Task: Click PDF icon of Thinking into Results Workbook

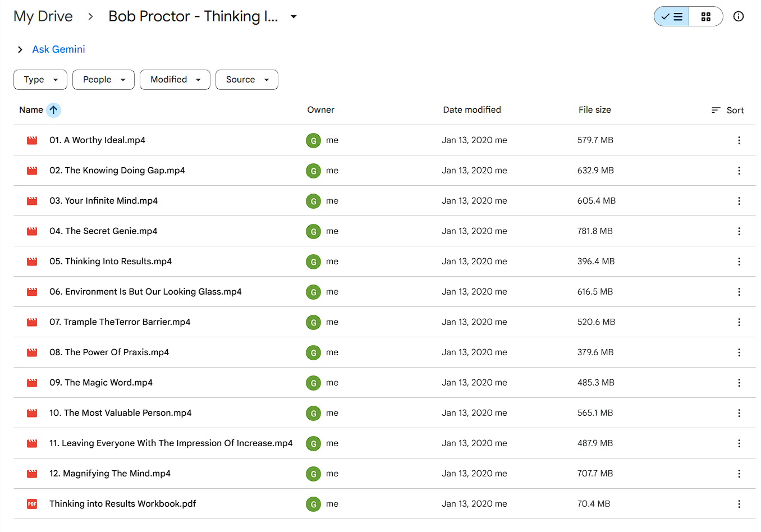Action: click(x=32, y=504)
